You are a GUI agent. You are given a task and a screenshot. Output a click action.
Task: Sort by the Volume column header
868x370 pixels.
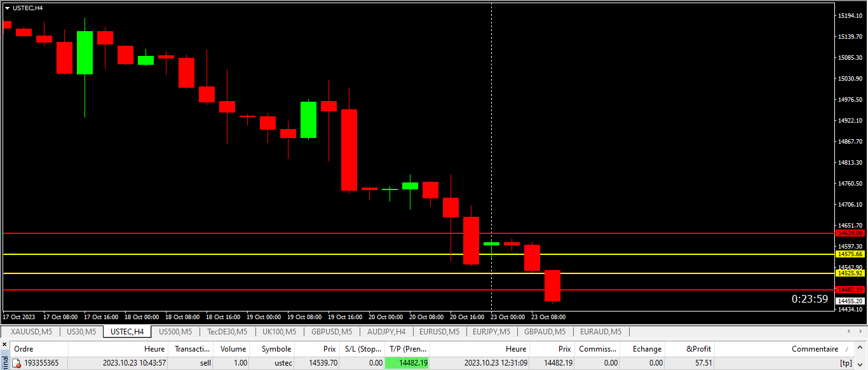click(233, 349)
